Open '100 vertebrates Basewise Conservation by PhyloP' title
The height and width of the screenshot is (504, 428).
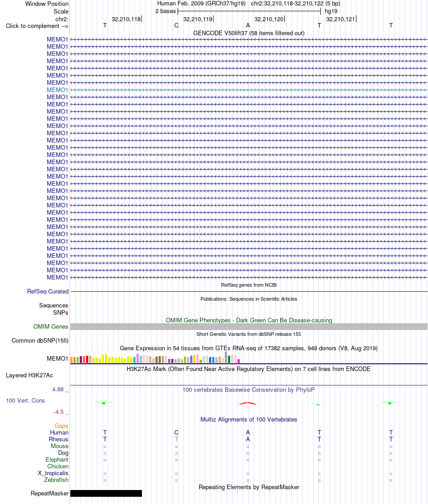[x=249, y=390]
